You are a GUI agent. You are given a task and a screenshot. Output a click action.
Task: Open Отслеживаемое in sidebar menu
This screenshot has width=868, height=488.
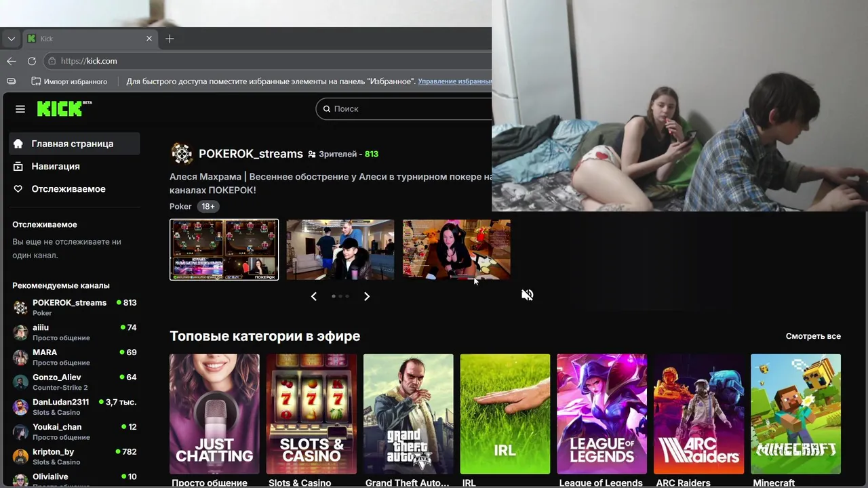coord(75,189)
